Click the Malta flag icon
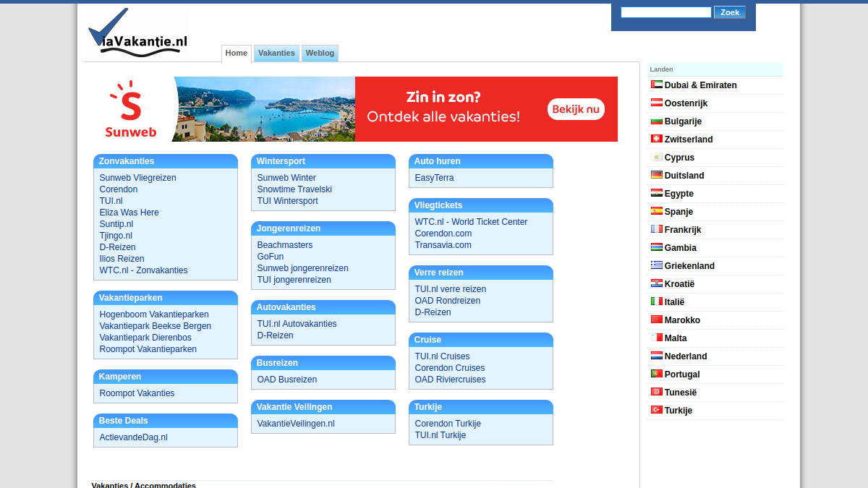Screen dimensions: 868x488 (x=656, y=338)
